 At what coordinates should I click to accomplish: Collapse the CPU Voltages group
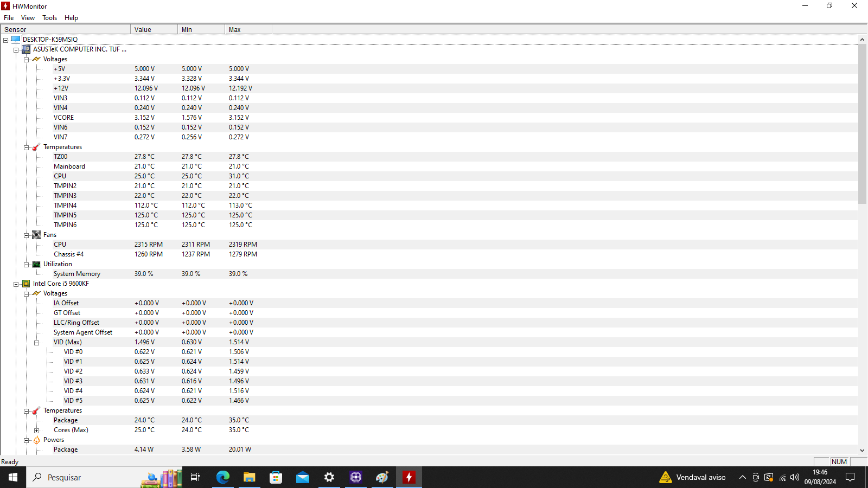coord(26,294)
